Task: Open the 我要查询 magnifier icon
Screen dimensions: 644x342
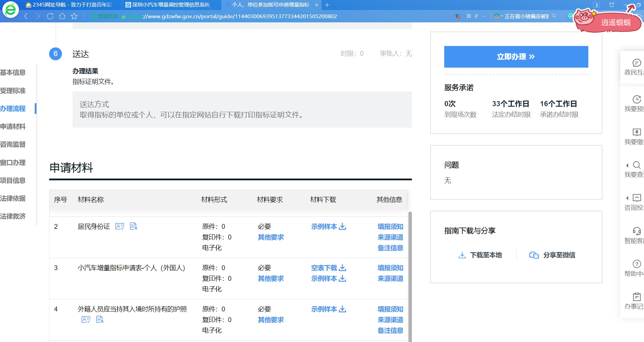Action: coord(636,165)
